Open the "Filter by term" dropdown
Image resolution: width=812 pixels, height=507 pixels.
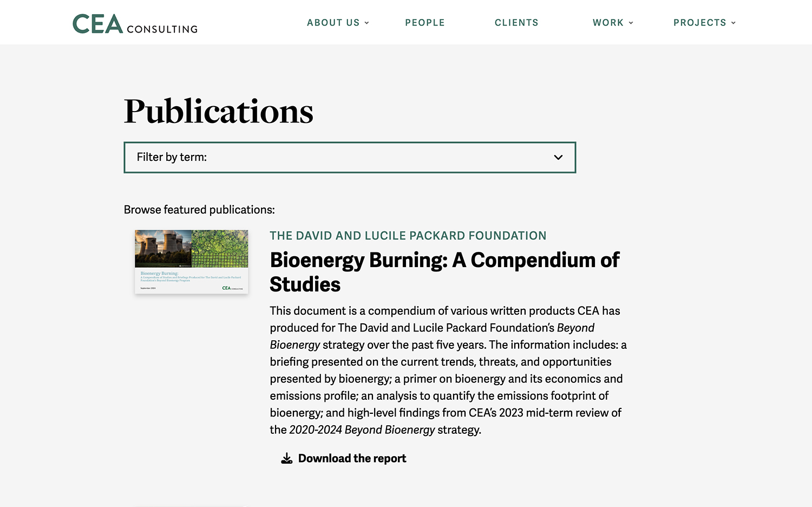(350, 157)
